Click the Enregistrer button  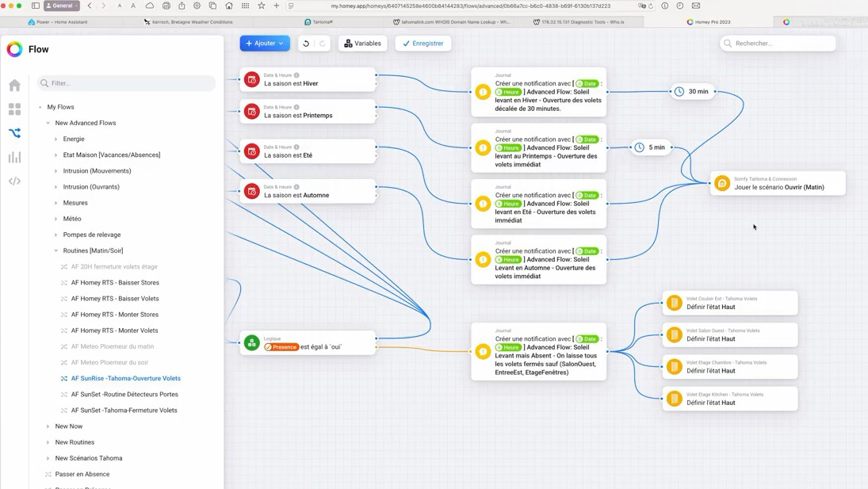(423, 43)
